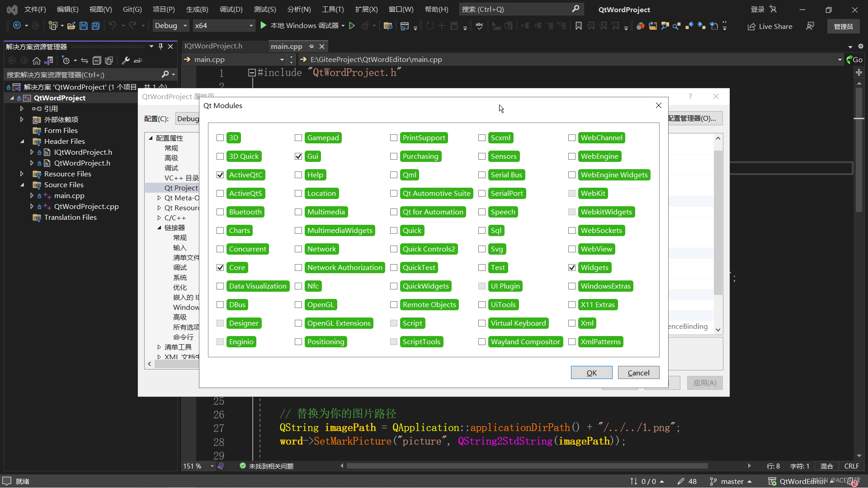868x488 pixels.
Task: Adjust the 151% editor zoom control
Action: [198, 466]
